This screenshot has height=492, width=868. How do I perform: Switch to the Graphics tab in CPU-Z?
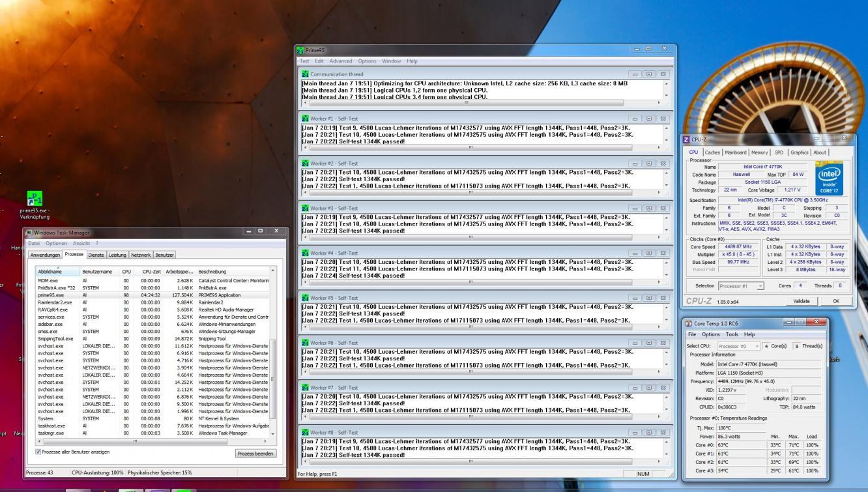(x=799, y=152)
